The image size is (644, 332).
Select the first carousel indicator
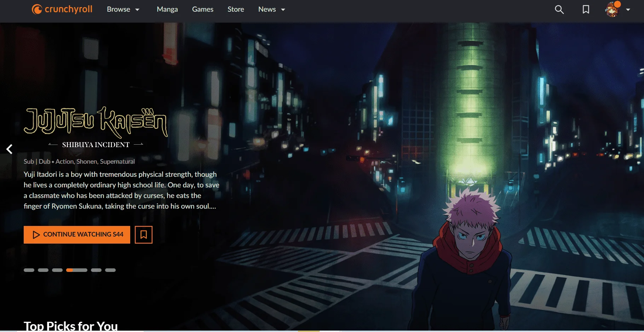point(29,270)
